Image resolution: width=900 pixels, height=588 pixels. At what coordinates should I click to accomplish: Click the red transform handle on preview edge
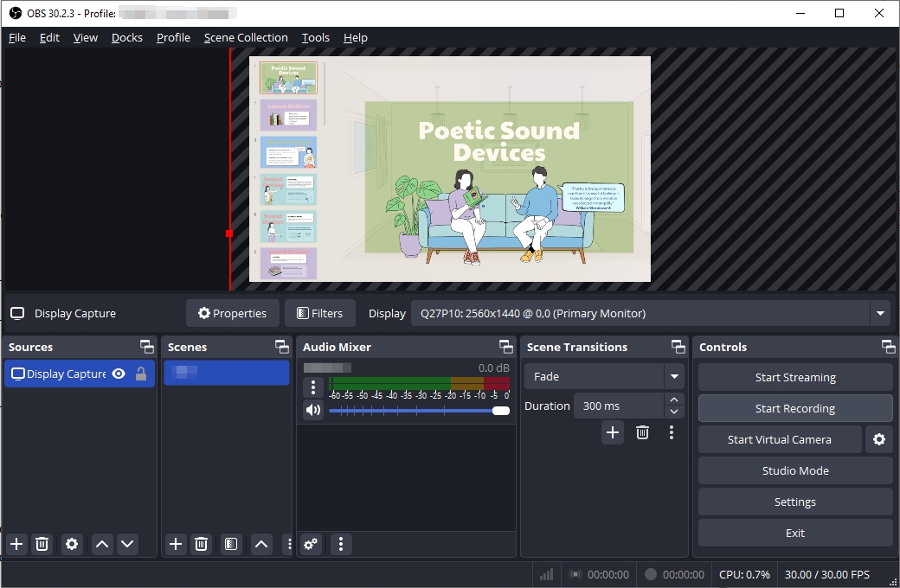click(x=229, y=233)
